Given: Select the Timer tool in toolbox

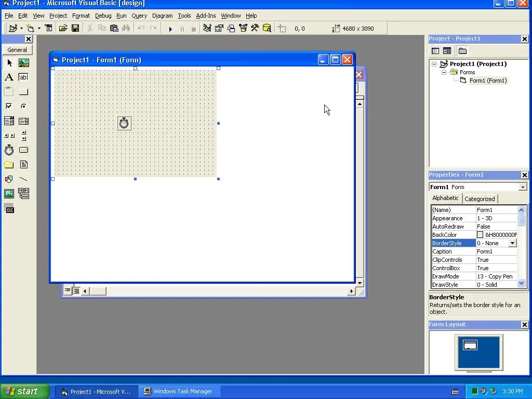Looking at the screenshot, I should tap(9, 150).
